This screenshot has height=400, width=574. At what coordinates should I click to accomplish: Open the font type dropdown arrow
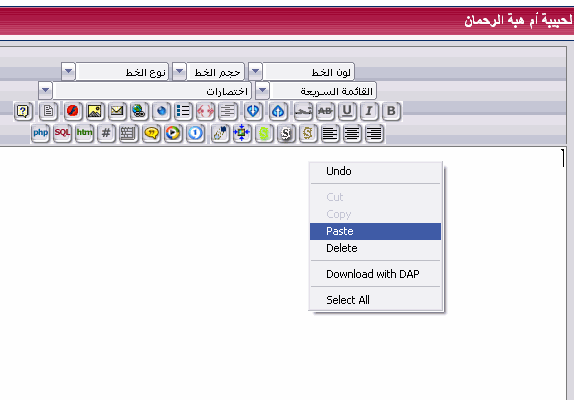click(x=68, y=71)
